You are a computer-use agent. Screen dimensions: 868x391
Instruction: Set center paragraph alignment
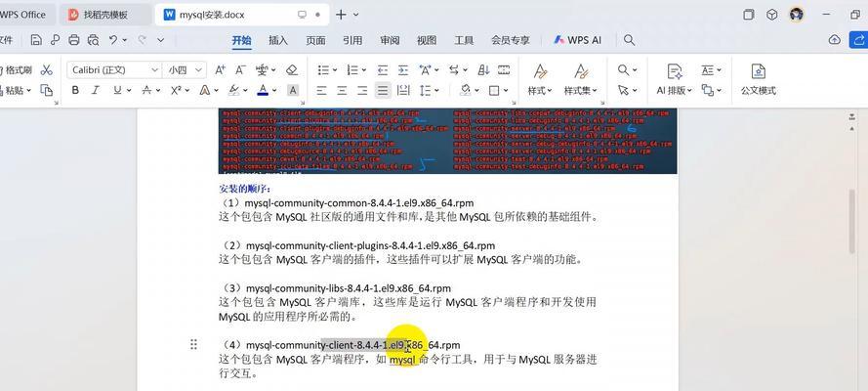[342, 90]
